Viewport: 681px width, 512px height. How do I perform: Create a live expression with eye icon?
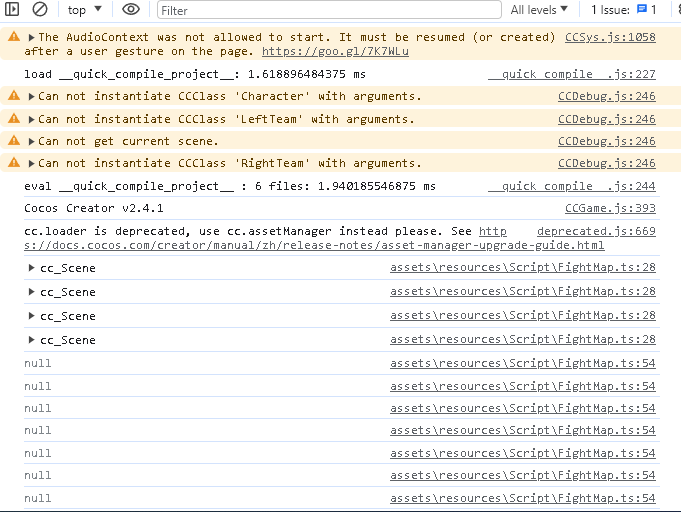(x=131, y=9)
